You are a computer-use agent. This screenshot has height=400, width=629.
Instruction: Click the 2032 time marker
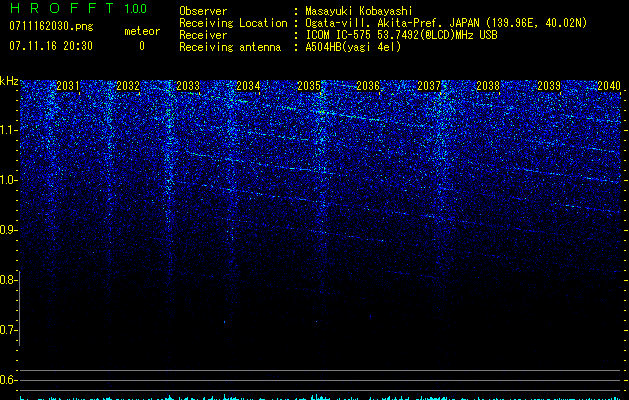coord(128,85)
